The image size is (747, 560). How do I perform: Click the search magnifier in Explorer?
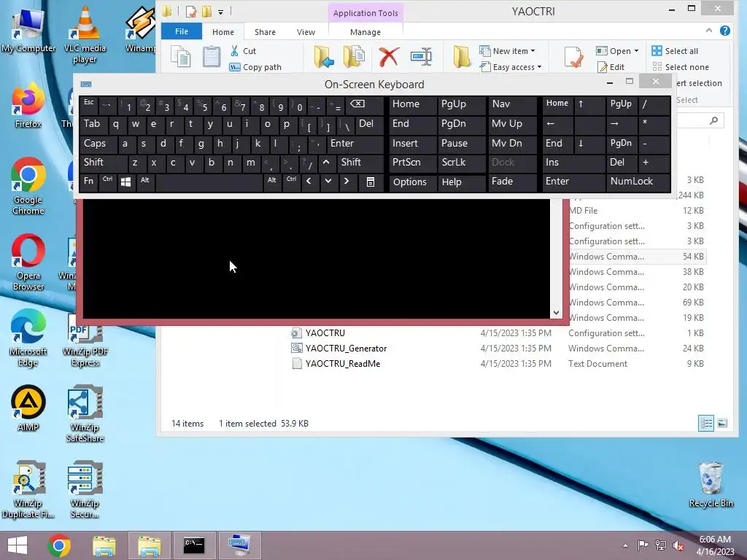tap(713, 120)
